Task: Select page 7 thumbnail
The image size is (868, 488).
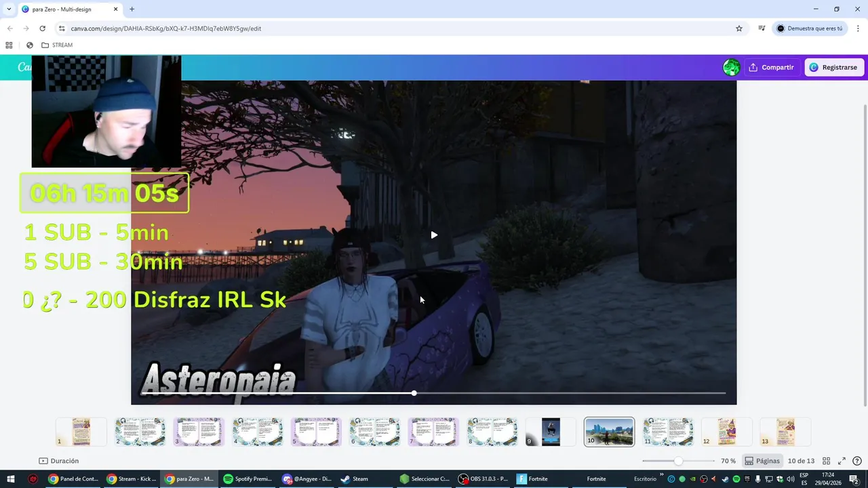Action: click(433, 432)
